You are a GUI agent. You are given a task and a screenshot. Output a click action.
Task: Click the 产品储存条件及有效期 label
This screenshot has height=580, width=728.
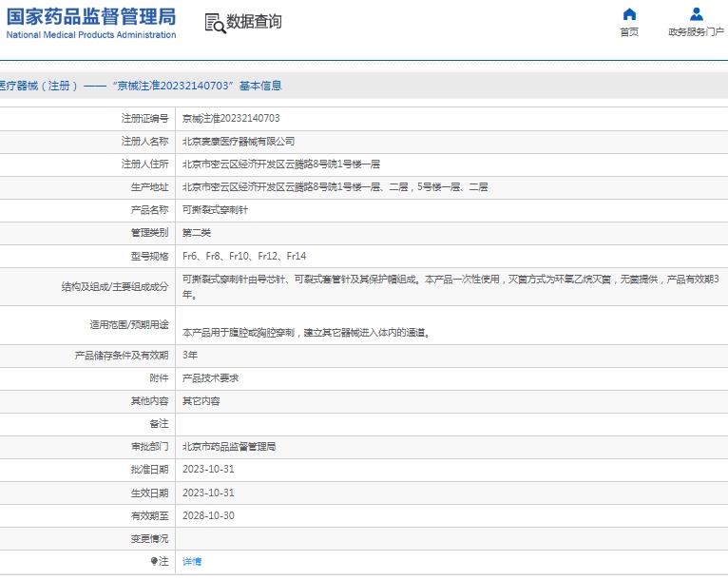122,356
